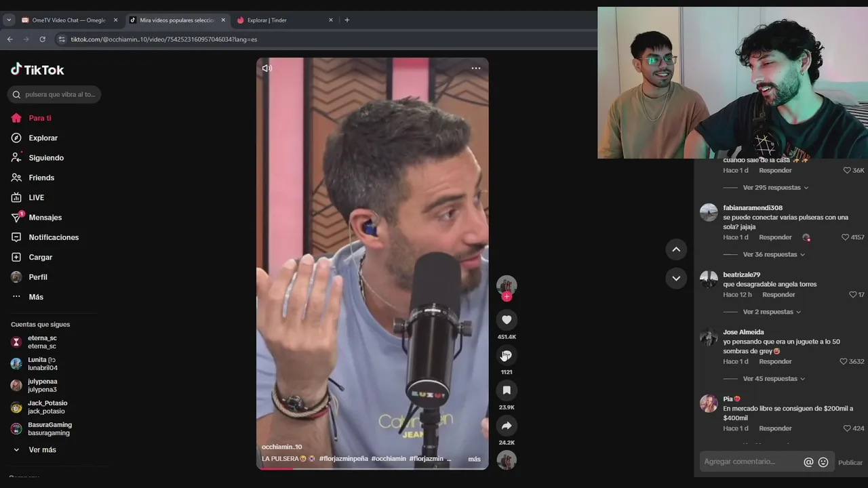Switch to OmeTV Video Chat tab
The image size is (868, 488).
(68, 20)
